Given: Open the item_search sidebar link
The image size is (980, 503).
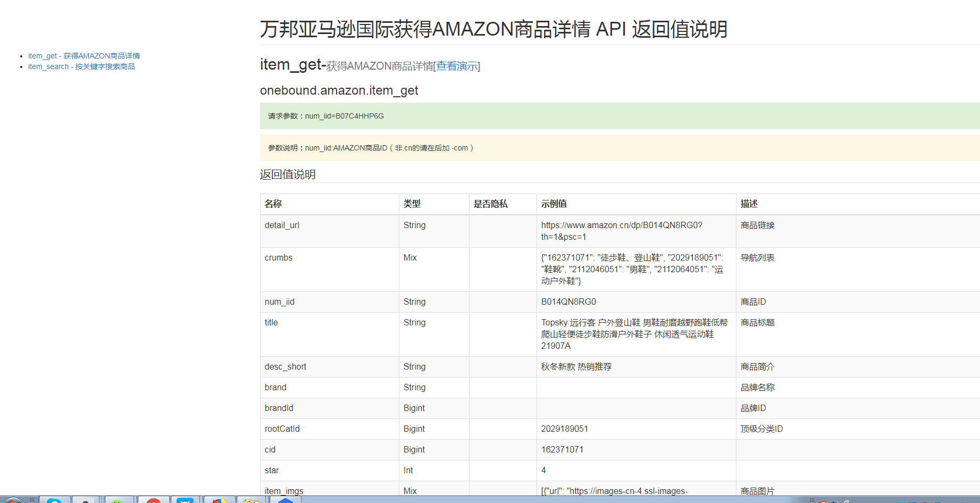Looking at the screenshot, I should [81, 66].
